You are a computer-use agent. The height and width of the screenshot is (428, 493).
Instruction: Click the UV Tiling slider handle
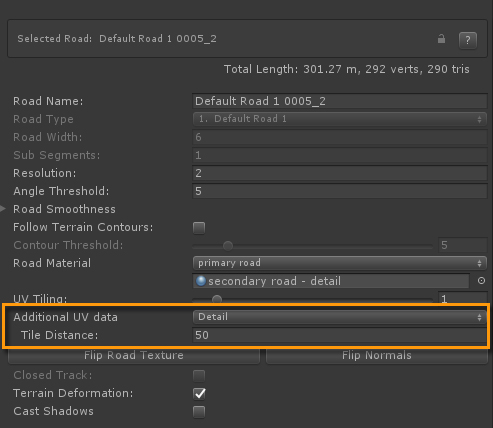coord(217,300)
